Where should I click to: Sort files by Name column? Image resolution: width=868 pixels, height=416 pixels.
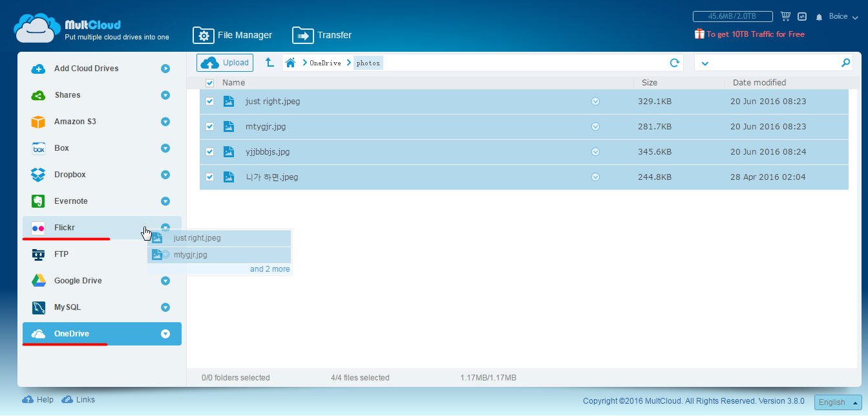click(x=233, y=83)
